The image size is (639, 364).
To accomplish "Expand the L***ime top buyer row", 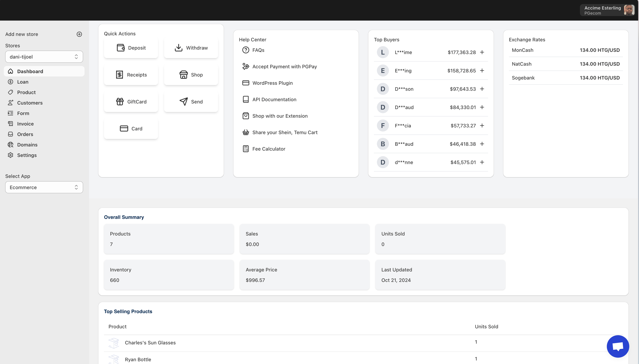I will 482,52.
